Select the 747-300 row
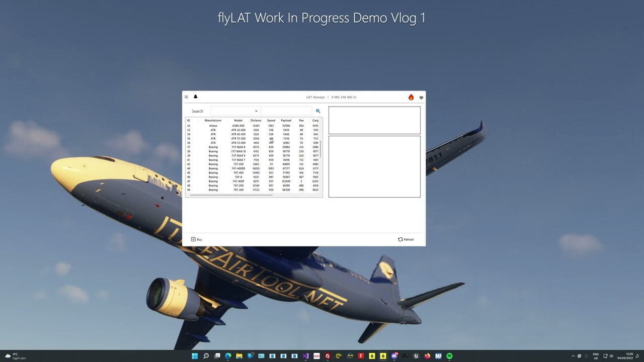Screen dimensions: 644x362 point(253,190)
